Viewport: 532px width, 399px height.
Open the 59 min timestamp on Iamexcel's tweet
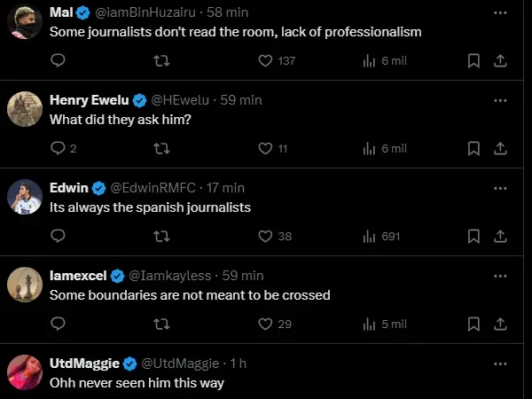coord(243,276)
